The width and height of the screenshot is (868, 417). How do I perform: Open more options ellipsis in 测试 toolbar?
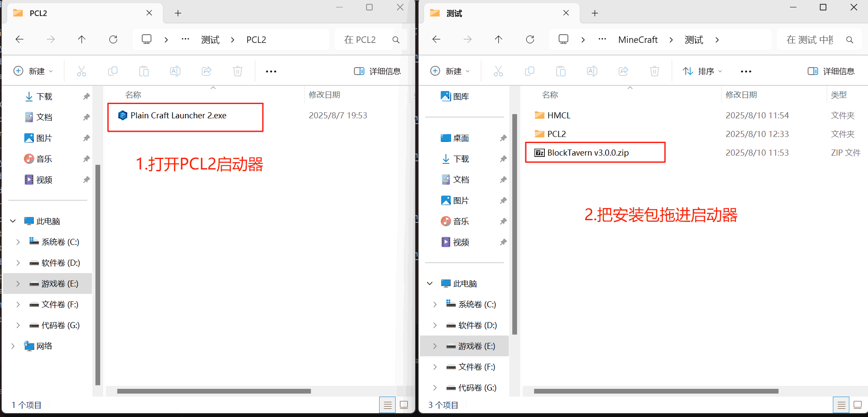746,72
